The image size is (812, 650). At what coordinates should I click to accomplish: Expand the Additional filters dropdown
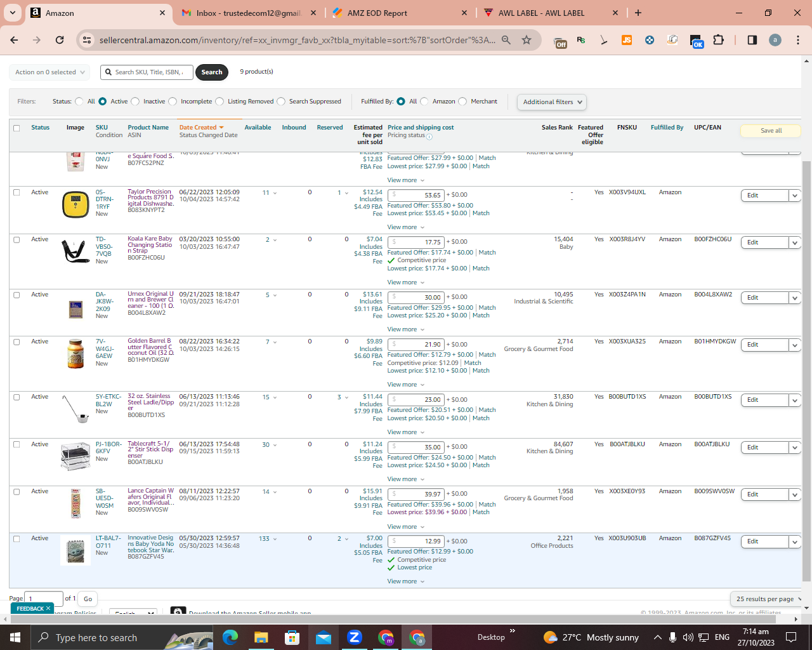pyautogui.click(x=551, y=102)
